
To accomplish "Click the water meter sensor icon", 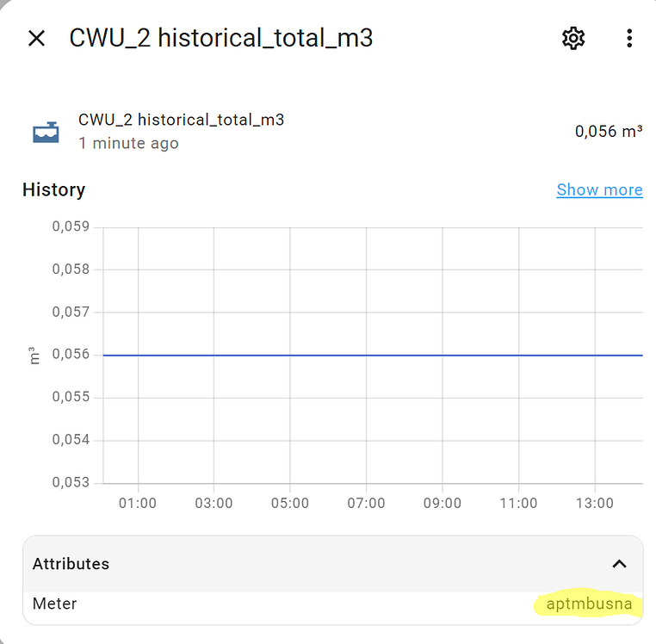I will tap(46, 133).
